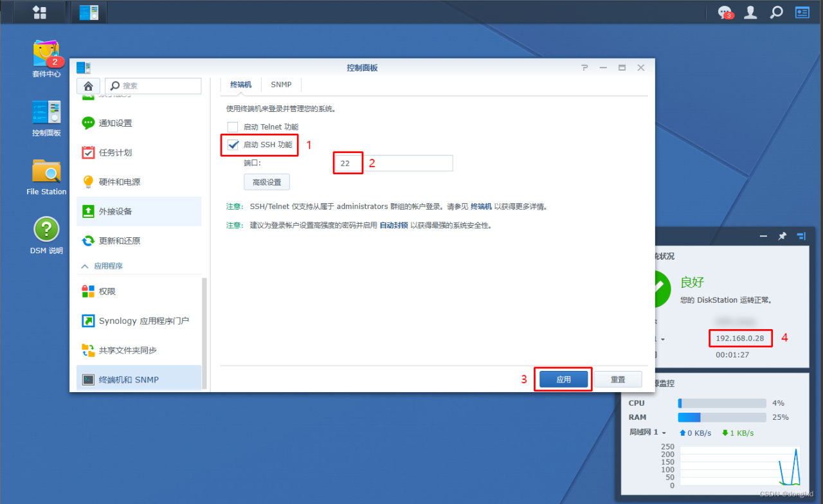Click the SSH port input showing 22
The height and width of the screenshot is (504, 823).
pyautogui.click(x=347, y=163)
